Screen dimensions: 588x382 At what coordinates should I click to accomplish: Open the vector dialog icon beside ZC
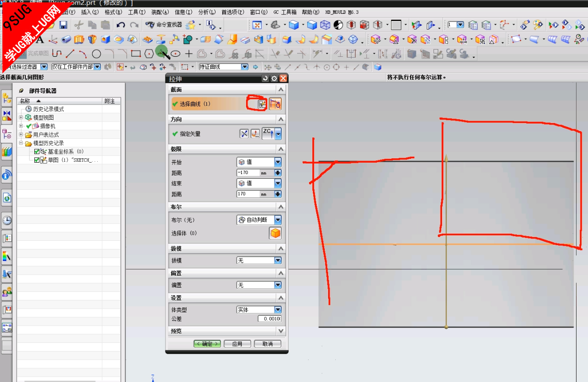click(255, 134)
